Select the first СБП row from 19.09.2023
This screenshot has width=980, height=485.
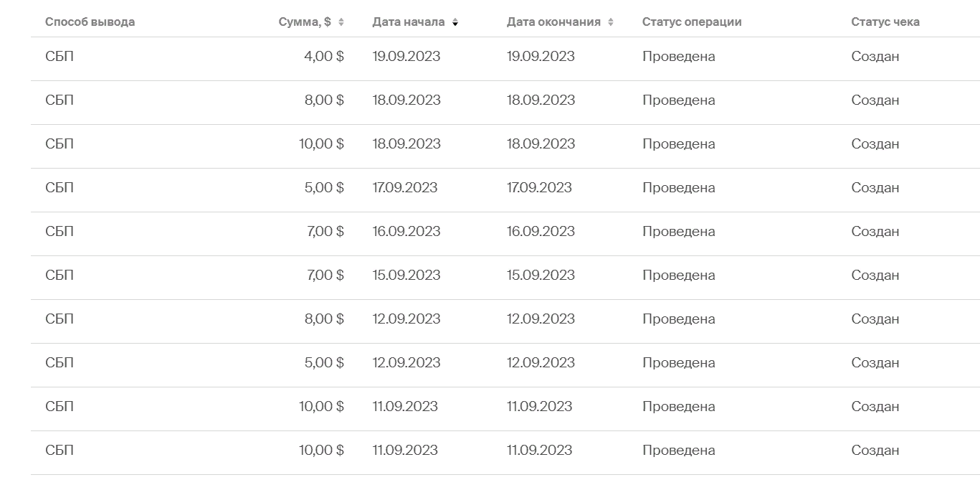click(60, 56)
